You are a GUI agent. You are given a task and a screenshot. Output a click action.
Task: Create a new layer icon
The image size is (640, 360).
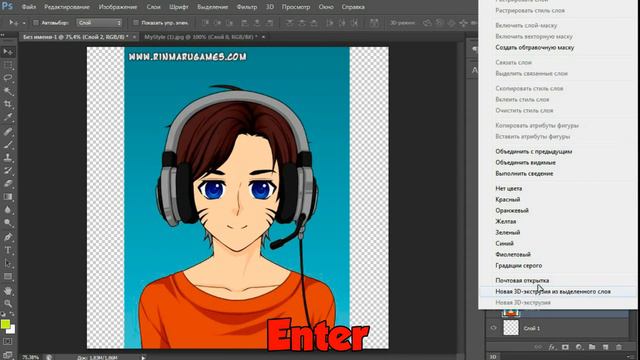pyautogui.click(x=606, y=347)
